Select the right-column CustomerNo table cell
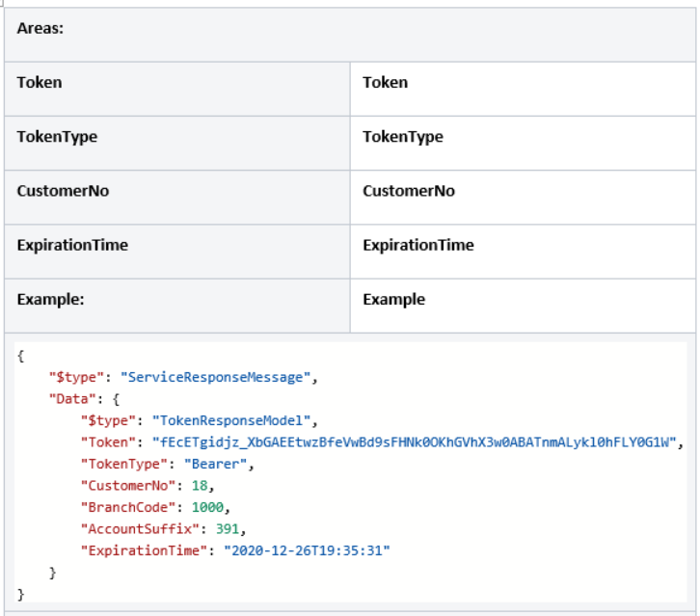The width and height of the screenshot is (700, 616). click(x=524, y=191)
